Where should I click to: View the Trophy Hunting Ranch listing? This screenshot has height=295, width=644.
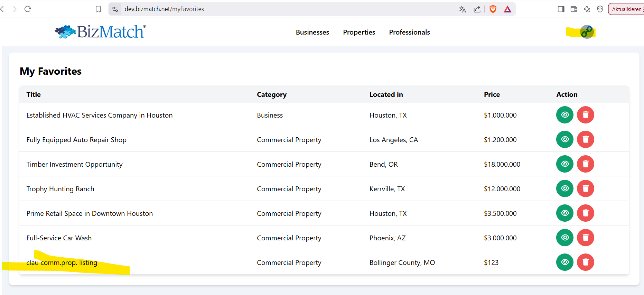click(x=564, y=188)
